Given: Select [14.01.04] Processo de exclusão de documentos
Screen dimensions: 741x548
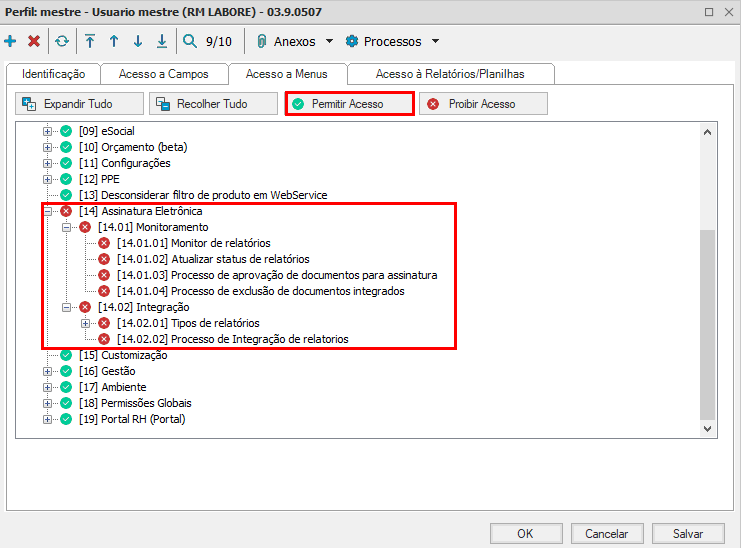Looking at the screenshot, I should pos(261,291).
